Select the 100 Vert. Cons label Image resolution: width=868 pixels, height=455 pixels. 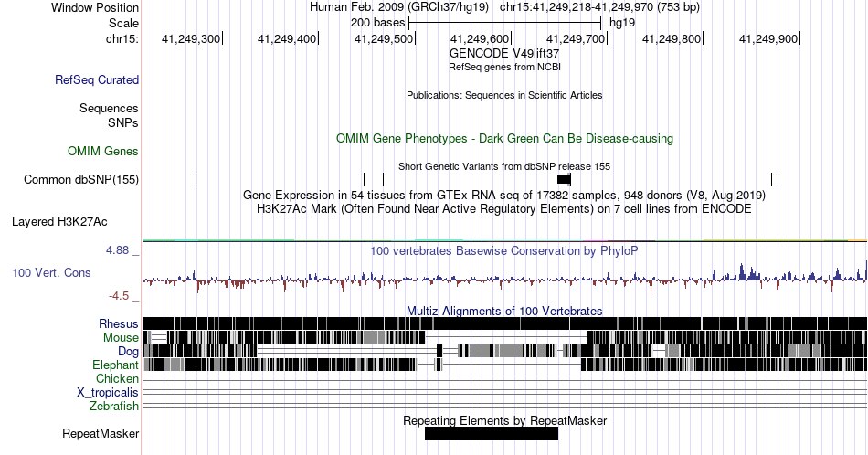coord(51,272)
